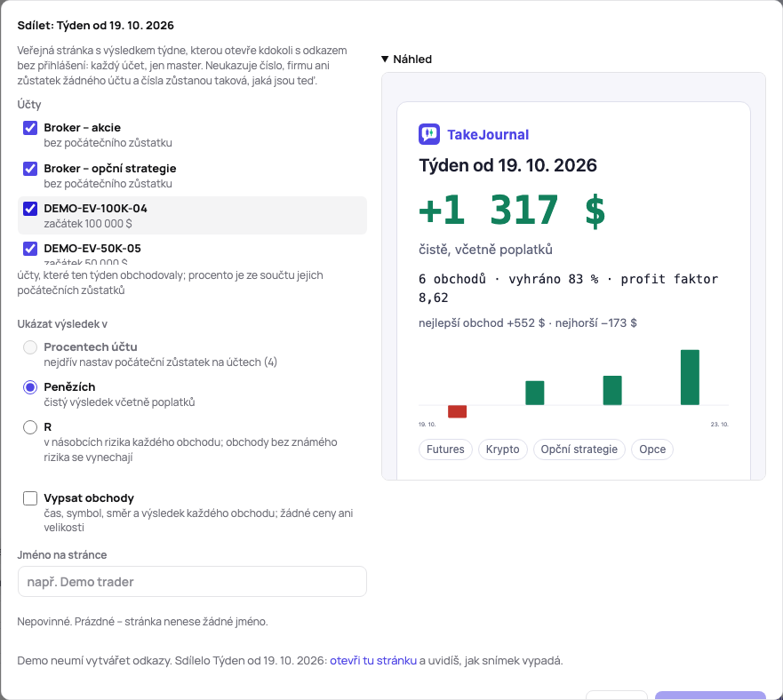This screenshot has width=783, height=700.
Task: Collapse the Náhled preview section
Action: click(x=406, y=59)
